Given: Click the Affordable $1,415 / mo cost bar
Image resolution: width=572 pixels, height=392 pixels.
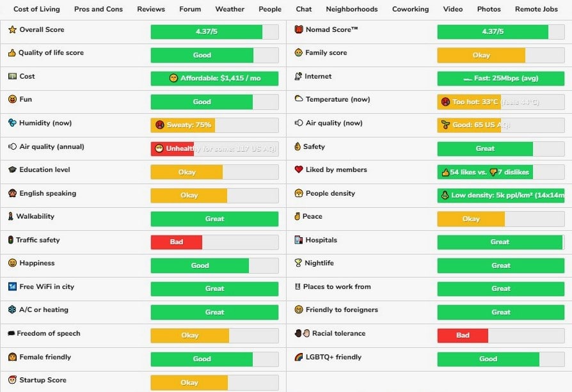Looking at the screenshot, I should coord(214,79).
